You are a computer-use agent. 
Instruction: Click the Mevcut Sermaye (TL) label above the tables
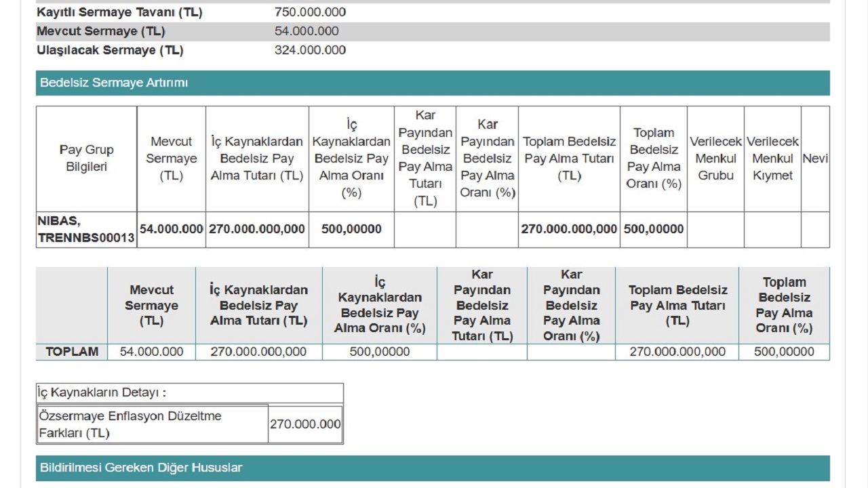click(x=101, y=31)
